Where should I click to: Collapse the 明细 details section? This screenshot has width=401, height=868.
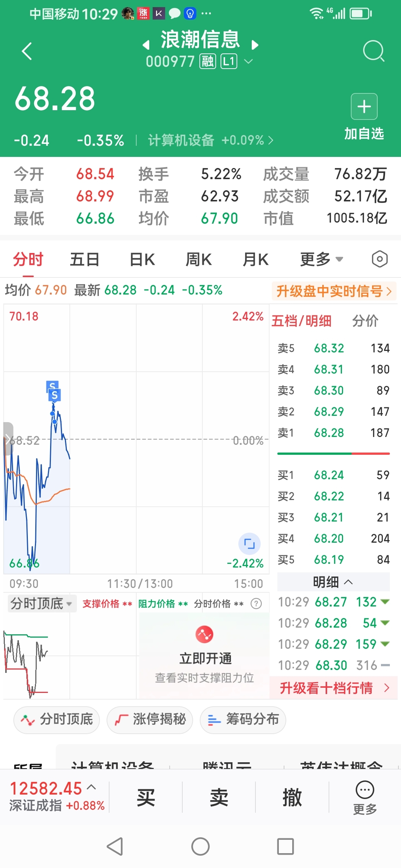tap(333, 582)
